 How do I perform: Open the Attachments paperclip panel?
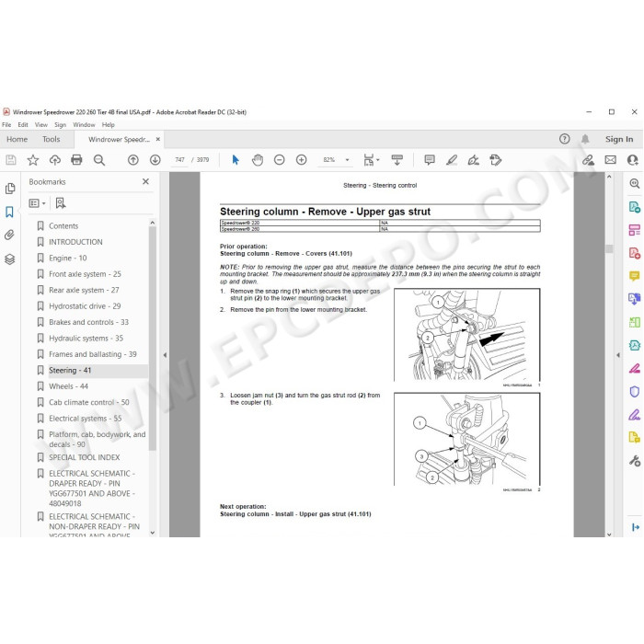tap(9, 235)
